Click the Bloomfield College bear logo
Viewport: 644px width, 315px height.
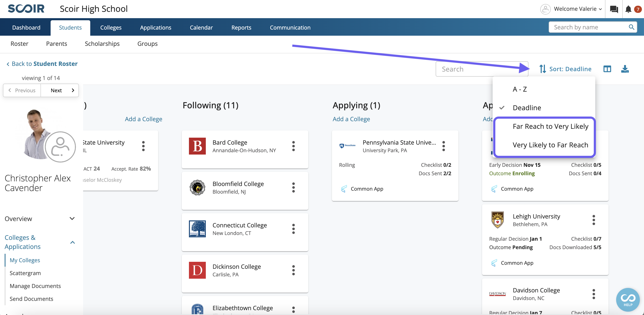coord(197,187)
